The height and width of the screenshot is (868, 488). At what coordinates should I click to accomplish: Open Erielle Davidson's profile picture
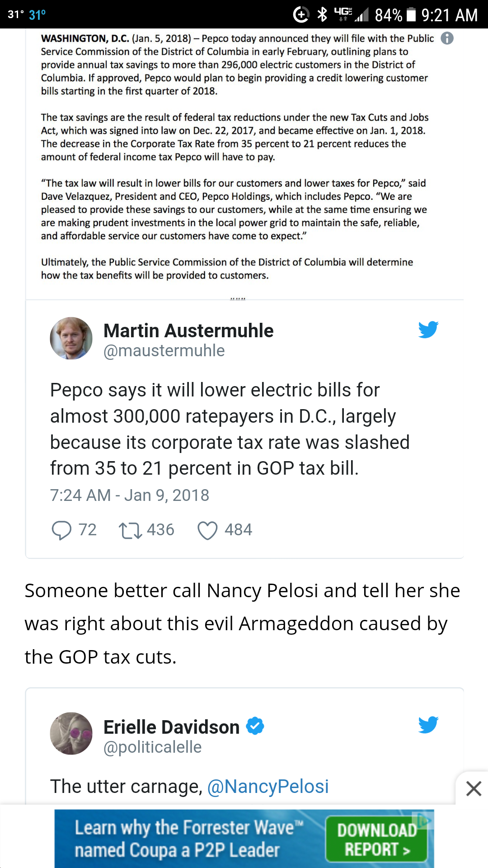(71, 733)
